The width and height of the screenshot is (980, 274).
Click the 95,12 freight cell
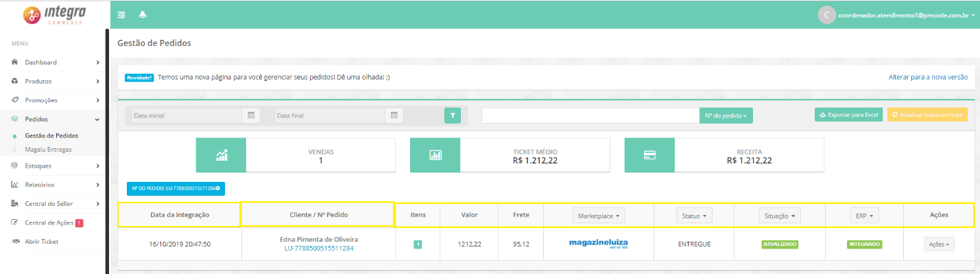521,244
